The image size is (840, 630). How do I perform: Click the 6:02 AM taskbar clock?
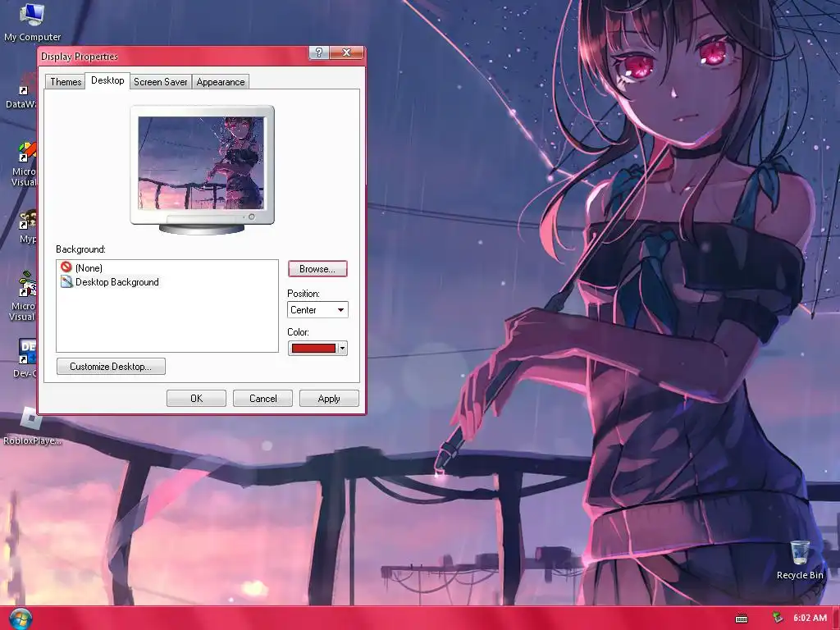810,619
